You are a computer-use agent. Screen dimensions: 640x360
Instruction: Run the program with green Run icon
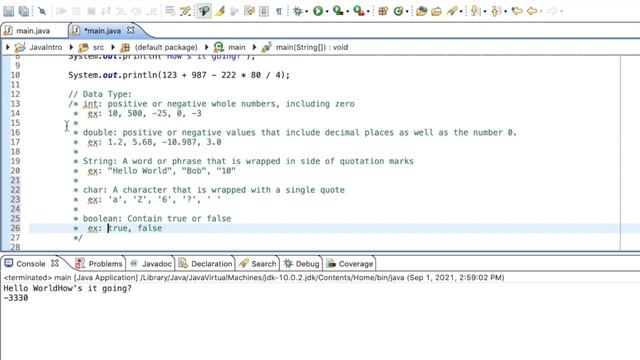318,11
